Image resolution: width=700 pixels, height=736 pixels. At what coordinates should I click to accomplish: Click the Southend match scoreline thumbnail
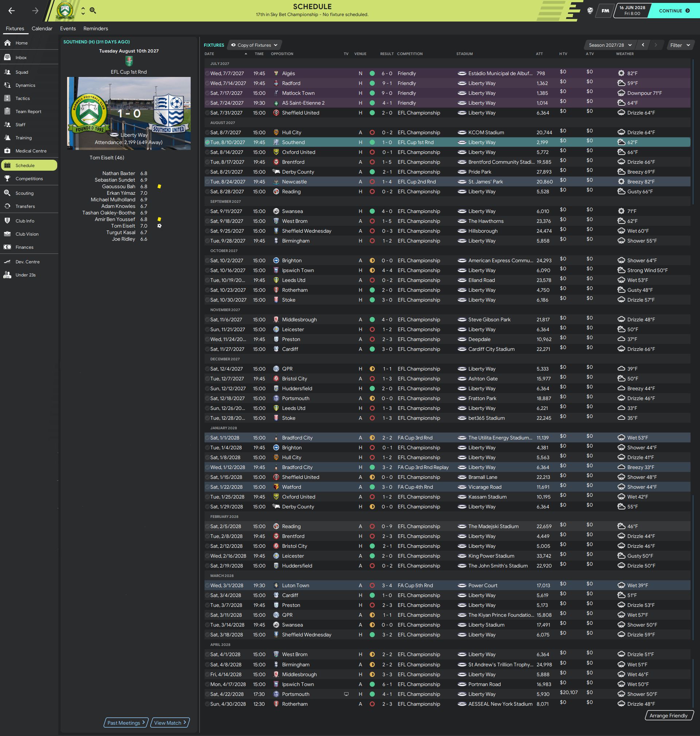[x=129, y=113]
